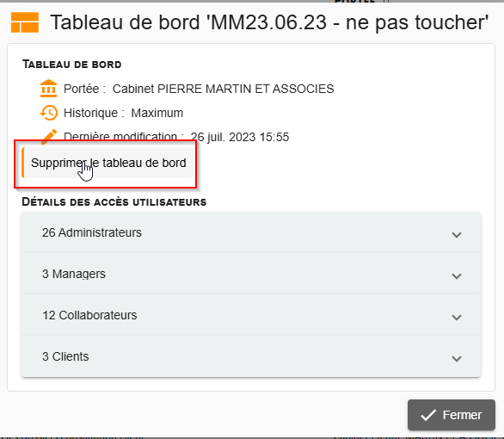Click the chevron next to Administrateurs

pyautogui.click(x=457, y=235)
